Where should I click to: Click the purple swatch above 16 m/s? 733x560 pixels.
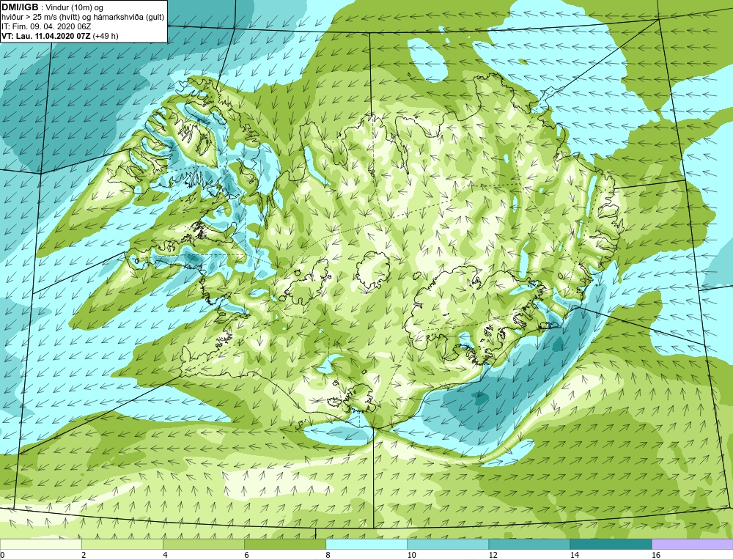tap(693, 544)
